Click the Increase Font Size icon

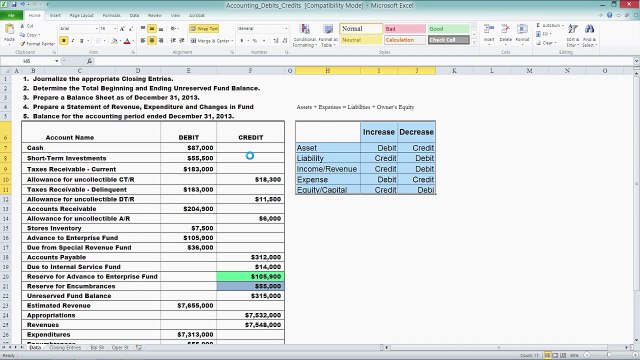tap(122, 29)
